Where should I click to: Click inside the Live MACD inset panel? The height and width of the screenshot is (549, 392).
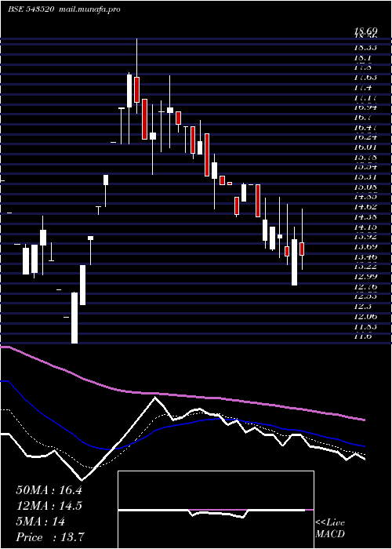pos(216,510)
